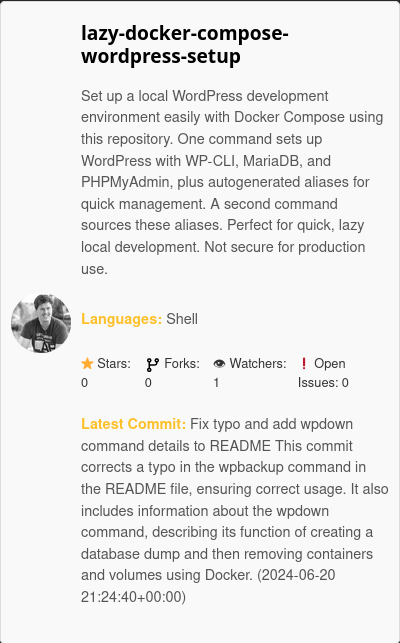
Task: Open the author's circular profile photo
Action: coord(41,323)
